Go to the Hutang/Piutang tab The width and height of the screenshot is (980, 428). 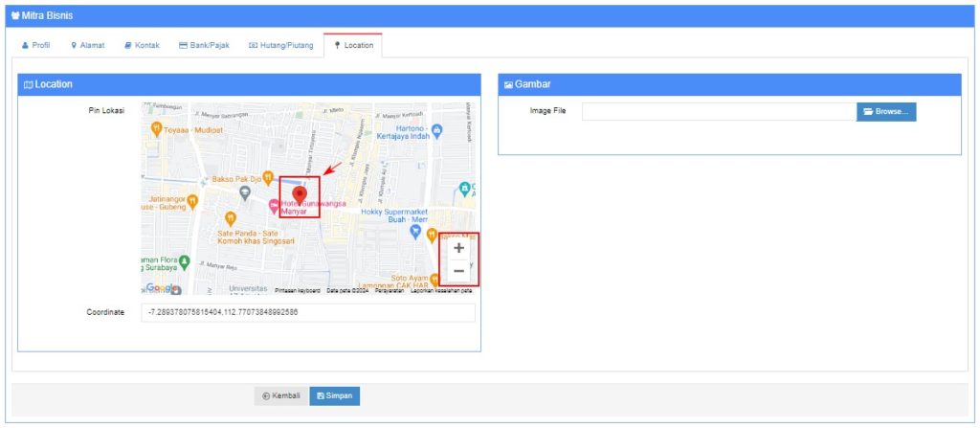pyautogui.click(x=281, y=46)
